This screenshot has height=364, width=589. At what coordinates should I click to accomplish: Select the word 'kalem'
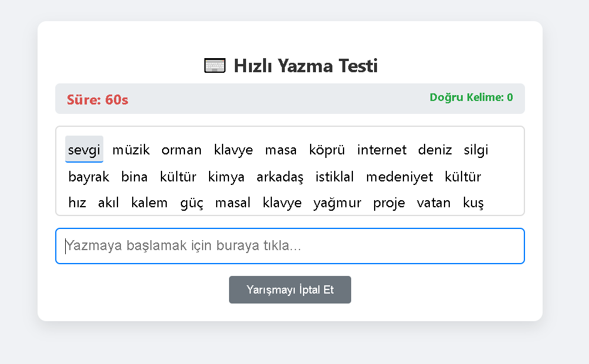click(149, 203)
